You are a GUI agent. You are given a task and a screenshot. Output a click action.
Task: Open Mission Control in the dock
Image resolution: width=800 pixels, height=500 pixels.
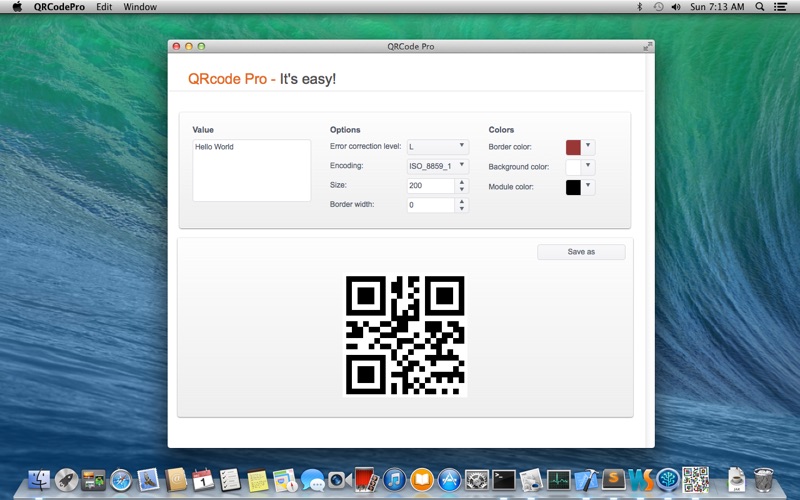(x=93, y=480)
